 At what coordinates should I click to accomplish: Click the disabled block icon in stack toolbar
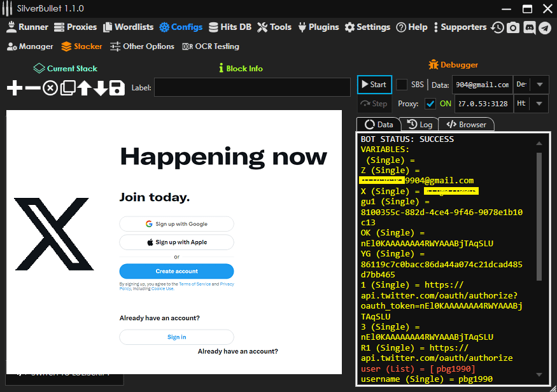tap(50, 88)
